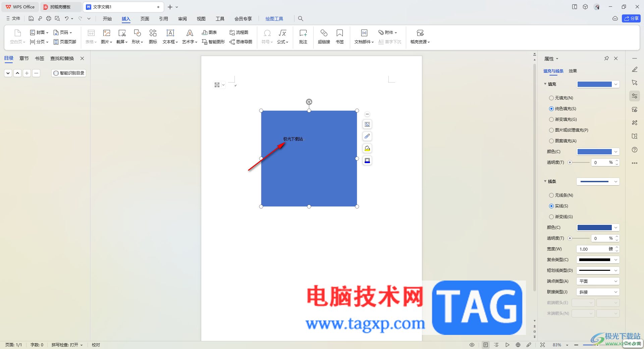Open 页眉页脚 header and footer

pos(65,42)
